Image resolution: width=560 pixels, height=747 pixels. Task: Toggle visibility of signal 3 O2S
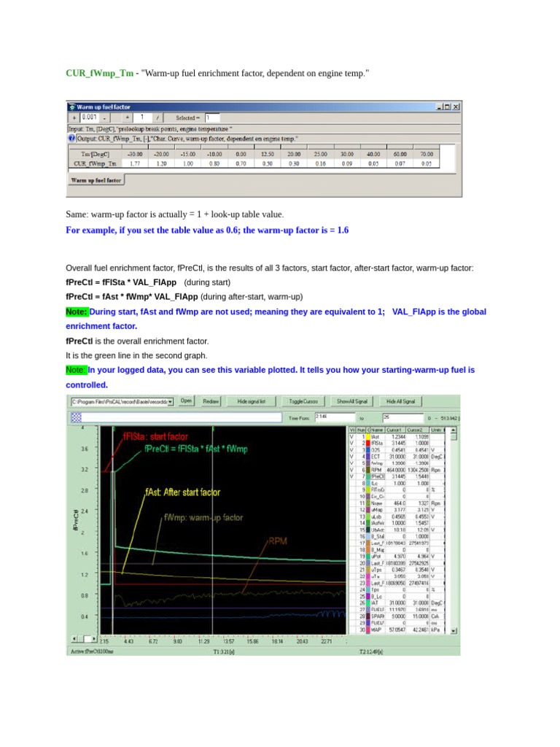352,449
